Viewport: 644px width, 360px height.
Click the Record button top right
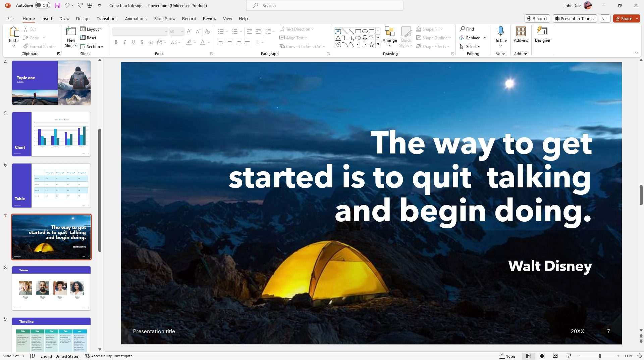pos(537,18)
